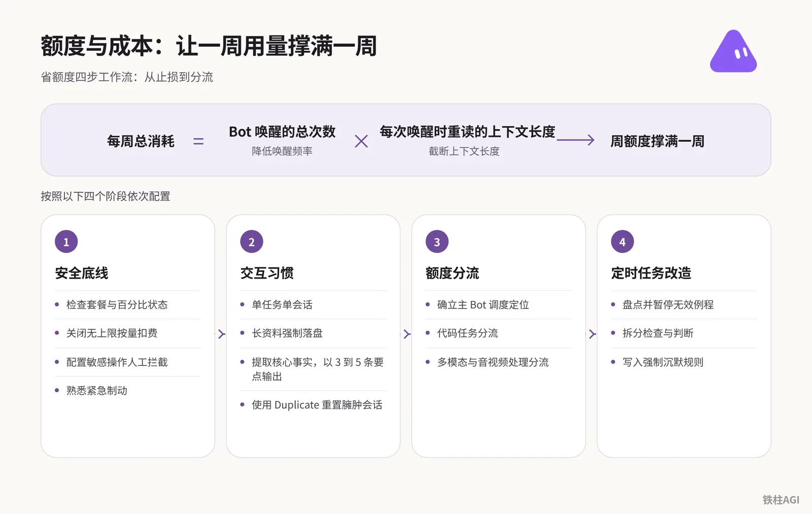Click the step 4 number badge

[622, 242]
